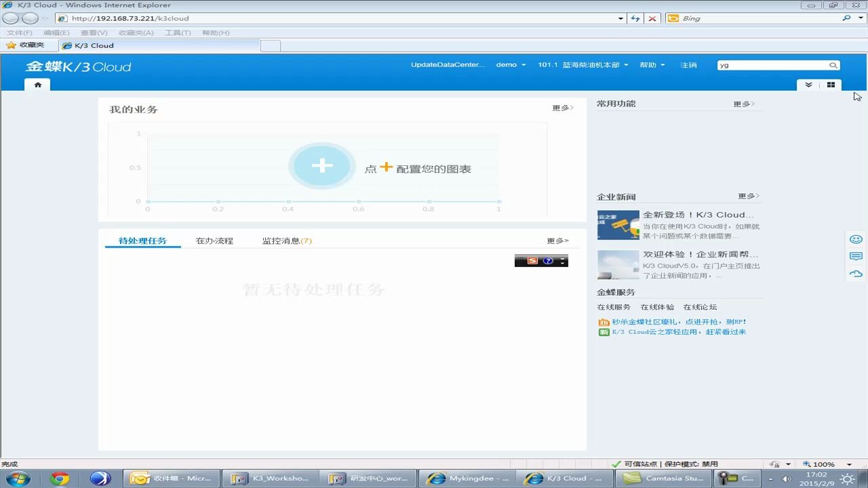Click the first news thumbnail image
This screenshot has height=488, width=868.
pyautogui.click(x=618, y=225)
